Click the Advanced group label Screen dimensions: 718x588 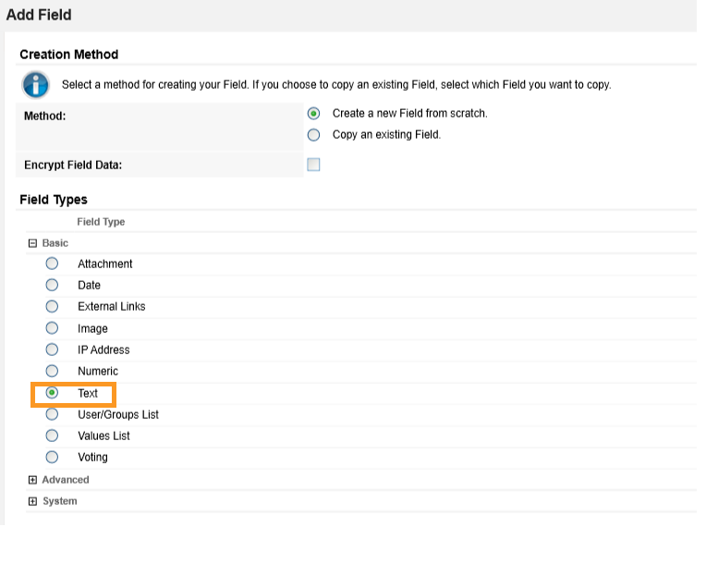[x=66, y=480]
